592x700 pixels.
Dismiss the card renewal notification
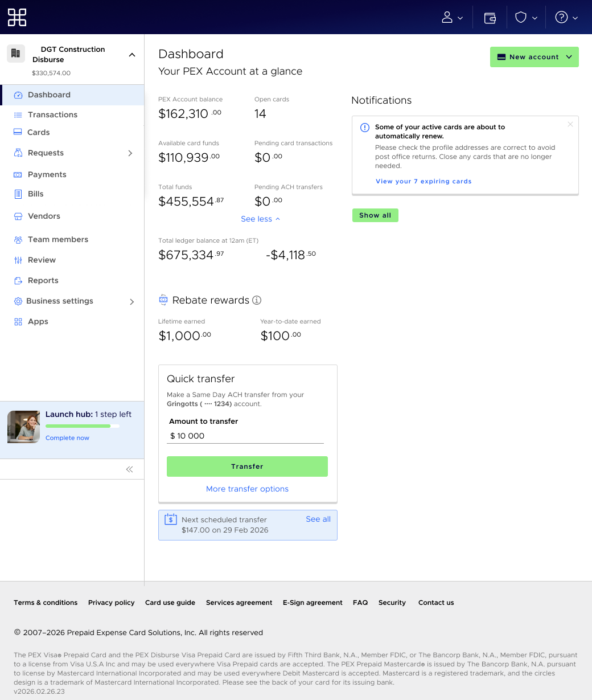[x=570, y=124]
